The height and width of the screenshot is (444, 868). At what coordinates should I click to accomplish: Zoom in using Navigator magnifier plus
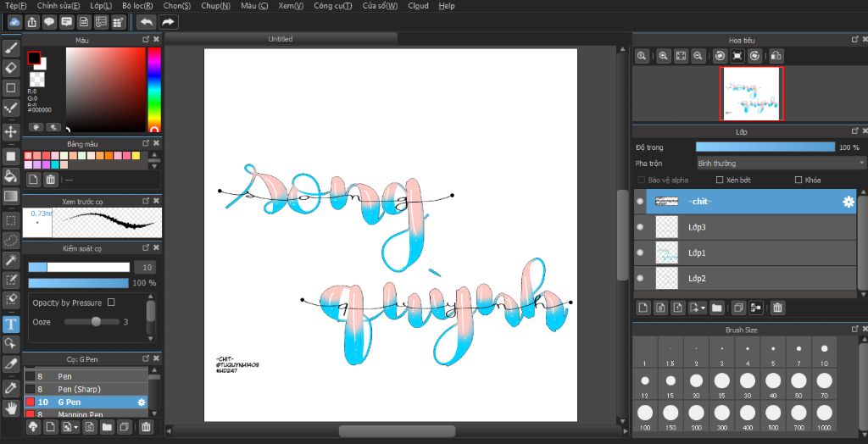[x=663, y=56]
